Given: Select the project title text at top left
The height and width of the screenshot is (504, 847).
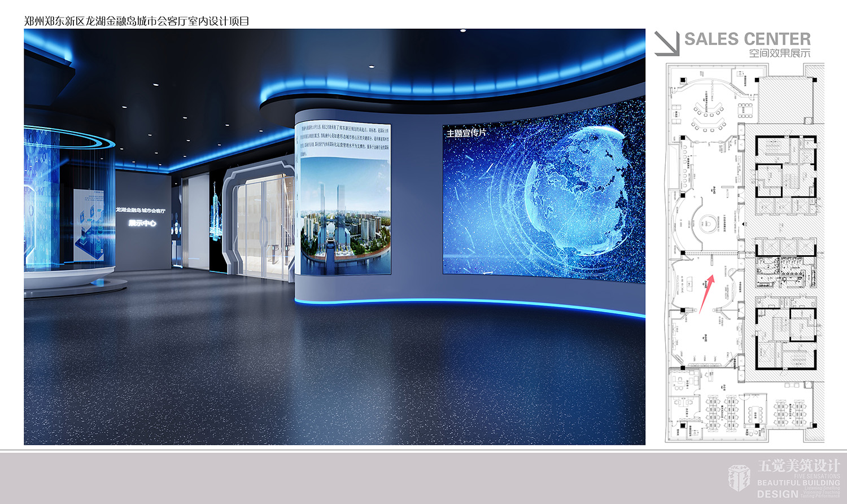Looking at the screenshot, I should [x=137, y=21].
